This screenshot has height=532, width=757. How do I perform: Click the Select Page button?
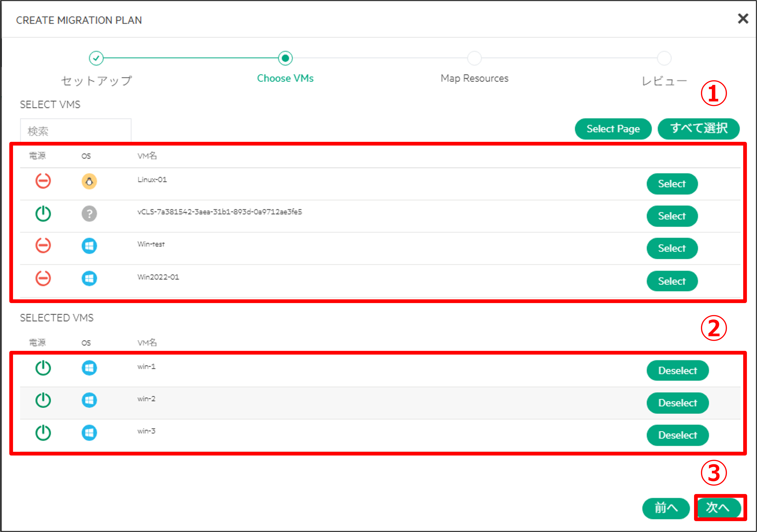pyautogui.click(x=613, y=129)
